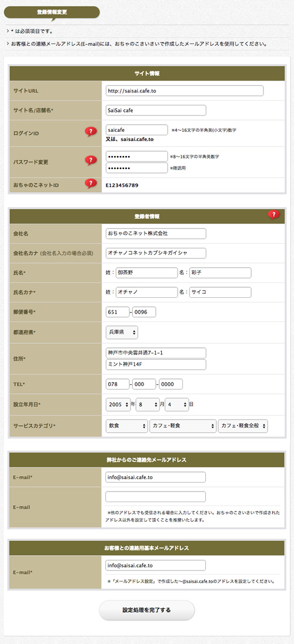Click the サイト名/店舗名 field with SaiSai cafe
Image resolution: width=294 pixels, height=644 pixels.
(x=156, y=111)
